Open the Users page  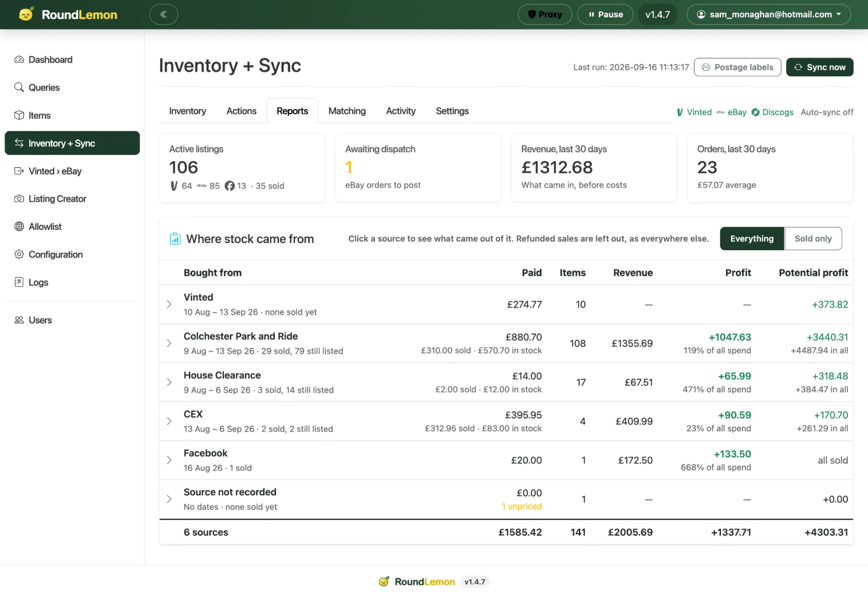pyautogui.click(x=72, y=320)
